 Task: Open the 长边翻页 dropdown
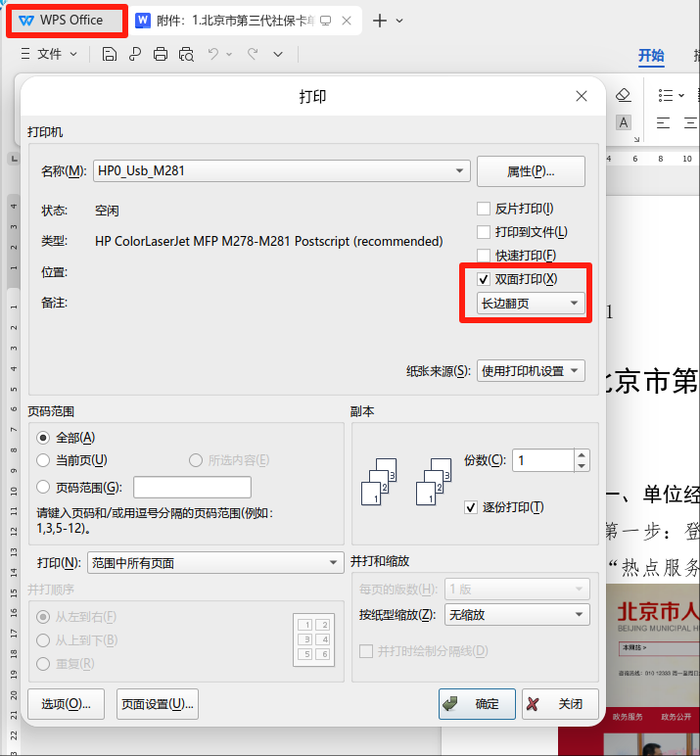(531, 304)
